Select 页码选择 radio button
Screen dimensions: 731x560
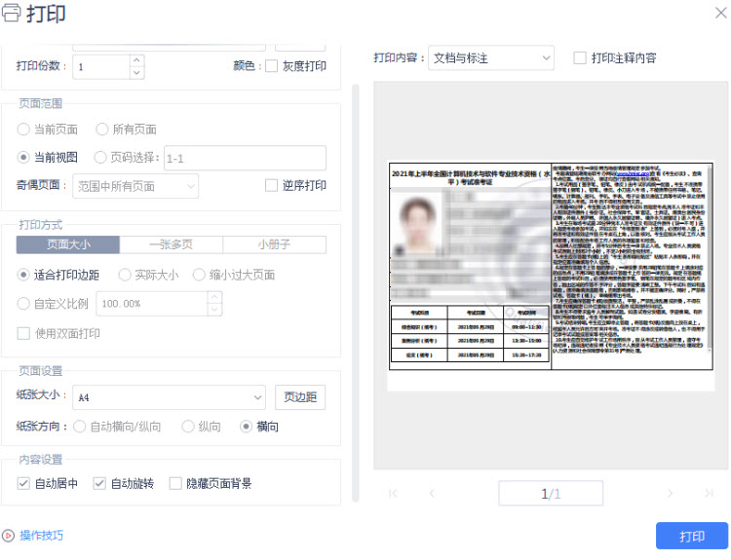pyautogui.click(x=100, y=158)
